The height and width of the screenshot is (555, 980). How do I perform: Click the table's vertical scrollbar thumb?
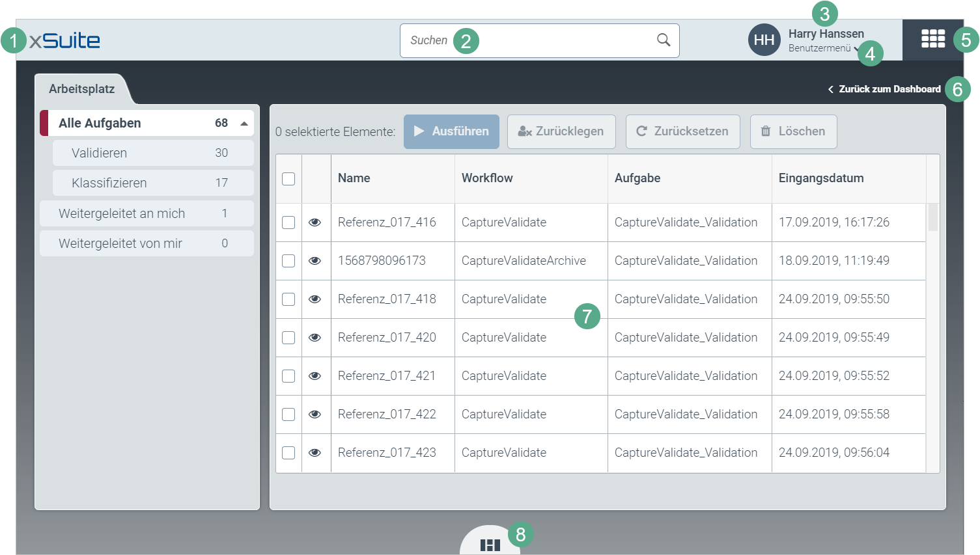(932, 217)
